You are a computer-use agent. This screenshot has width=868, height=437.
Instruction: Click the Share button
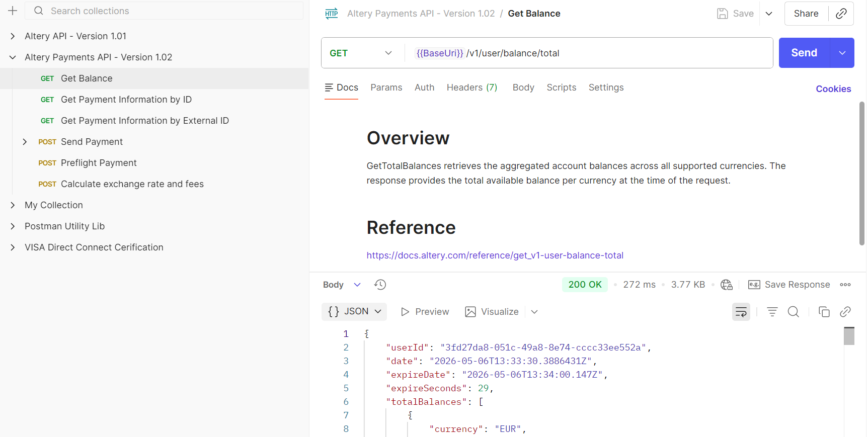[x=806, y=14]
